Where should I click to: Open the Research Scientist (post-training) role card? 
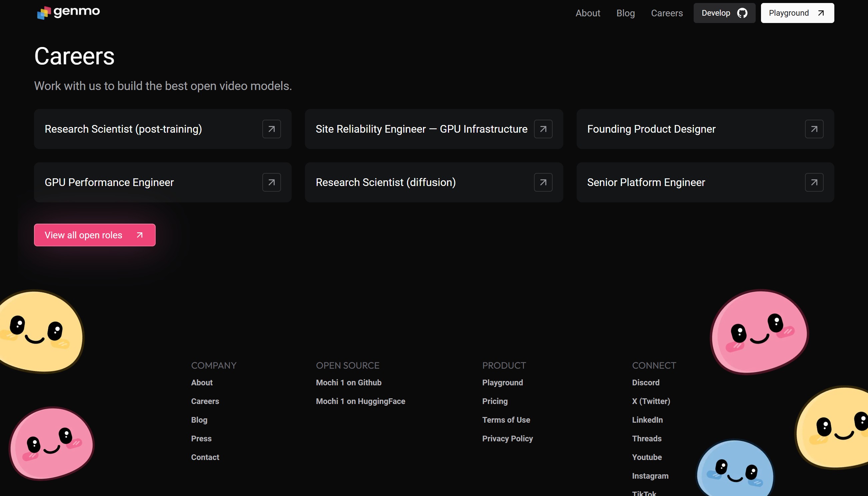click(x=162, y=129)
